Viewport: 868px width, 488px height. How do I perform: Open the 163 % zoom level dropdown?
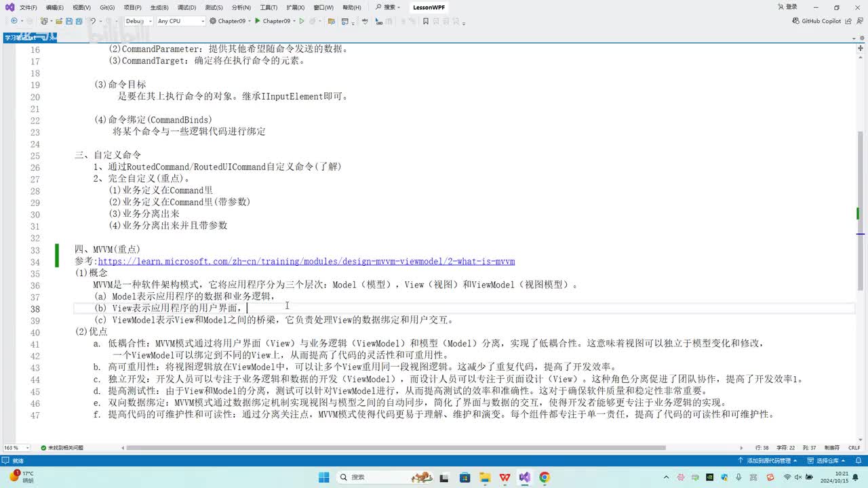click(17, 448)
